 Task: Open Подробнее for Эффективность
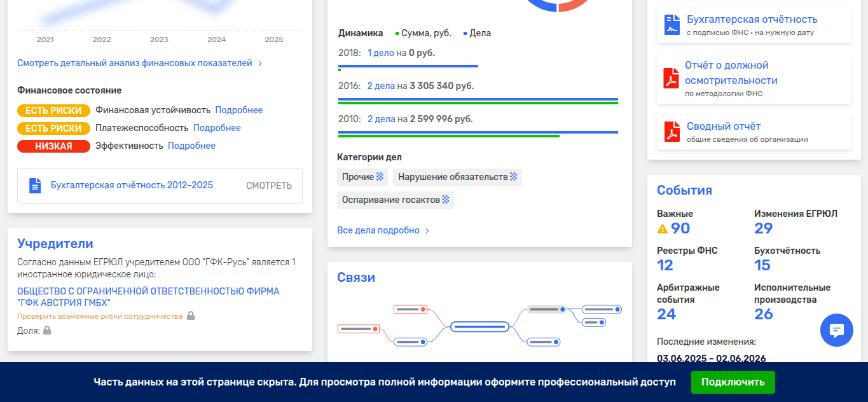[x=191, y=146]
